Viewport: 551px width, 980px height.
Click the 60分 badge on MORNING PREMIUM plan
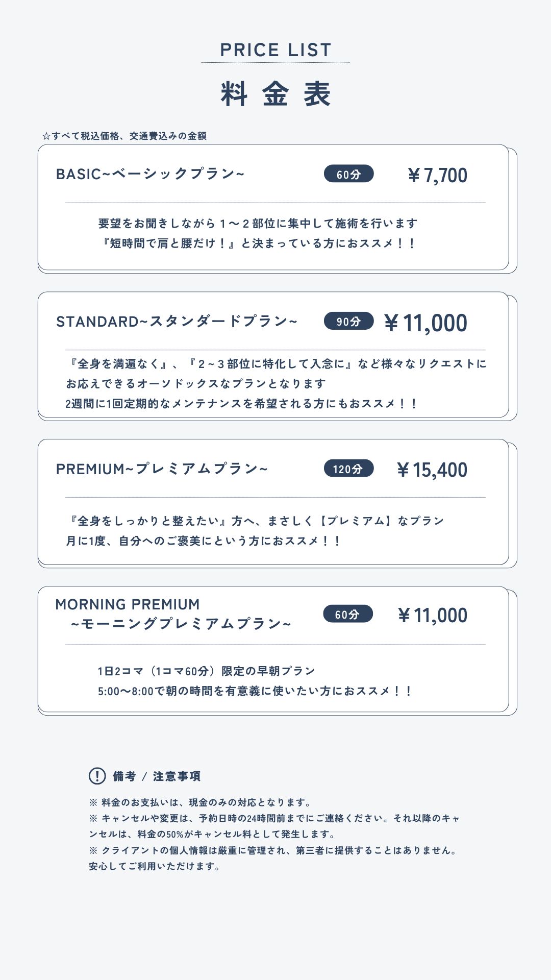[x=348, y=614]
